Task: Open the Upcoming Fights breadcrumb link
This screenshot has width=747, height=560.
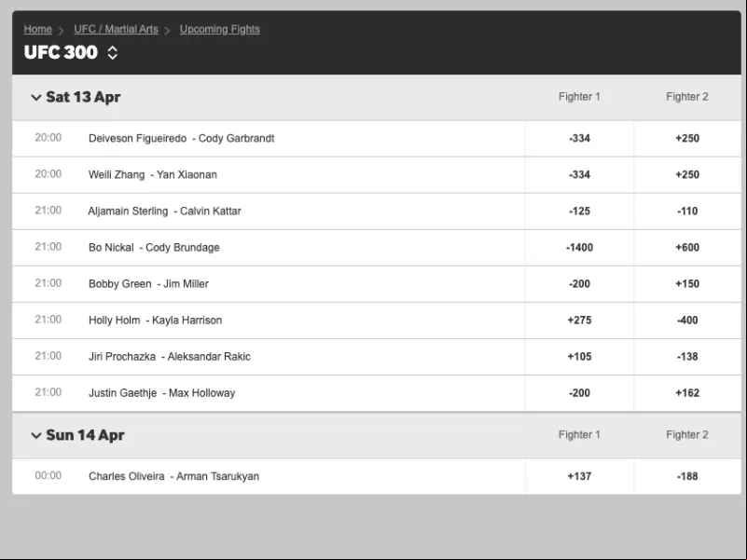Action: coord(219,29)
